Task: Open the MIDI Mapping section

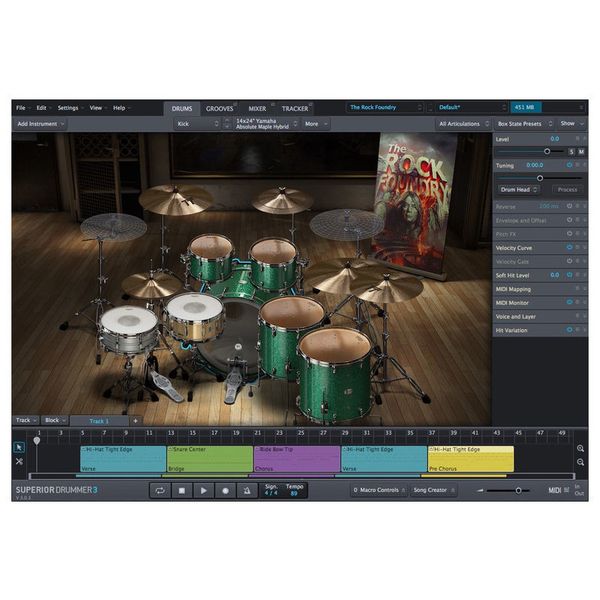Action: (540, 289)
